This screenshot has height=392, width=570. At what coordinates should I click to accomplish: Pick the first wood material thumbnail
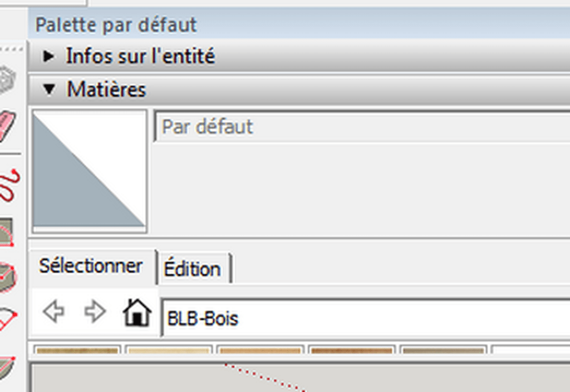point(77,350)
